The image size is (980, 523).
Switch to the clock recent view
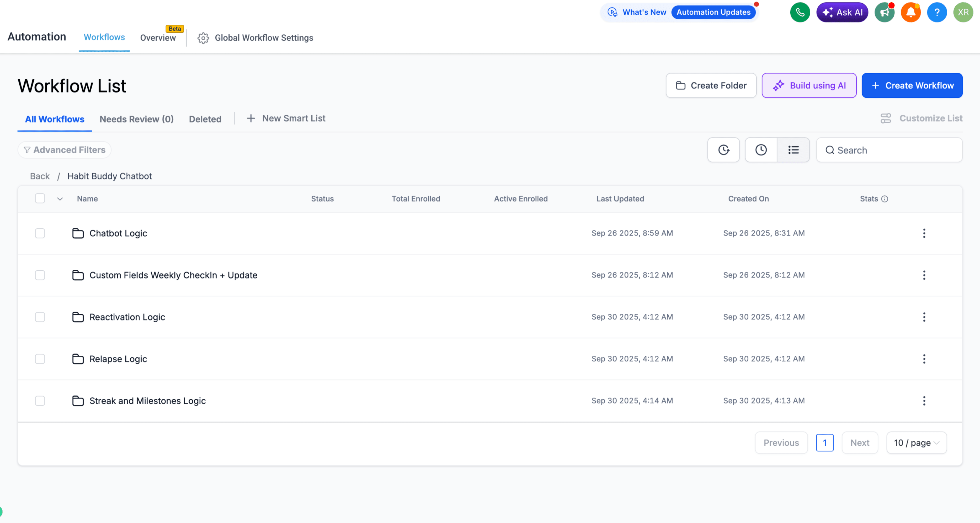click(761, 150)
